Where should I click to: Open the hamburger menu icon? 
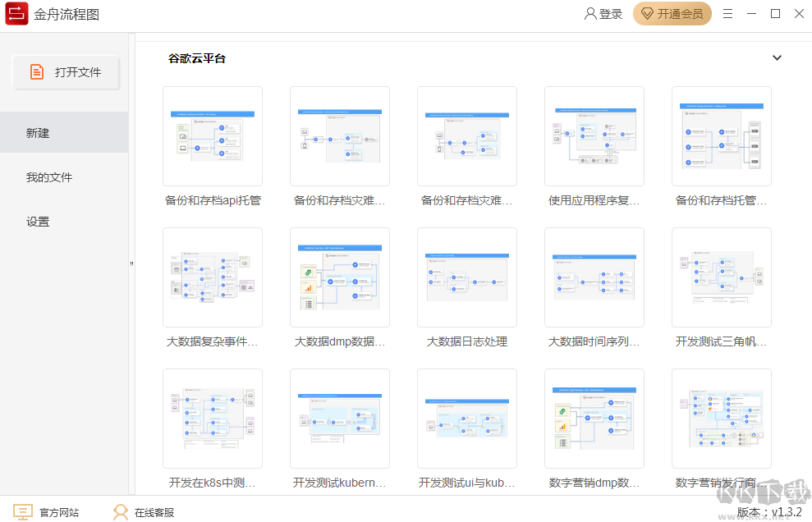(728, 13)
